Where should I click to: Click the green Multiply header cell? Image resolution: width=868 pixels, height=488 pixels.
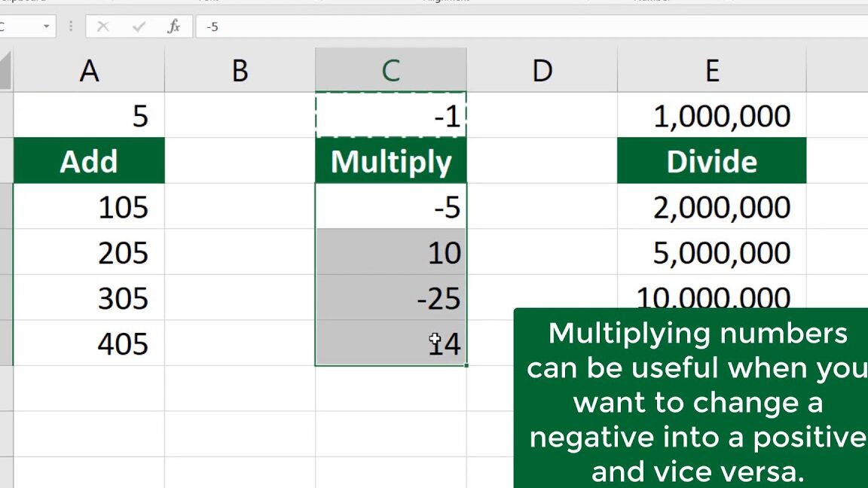pos(391,161)
